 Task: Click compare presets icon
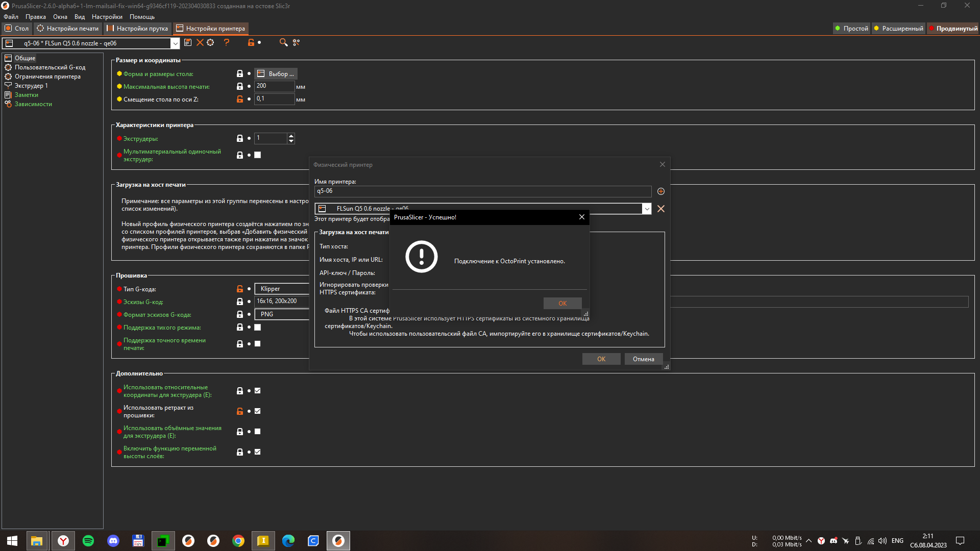[296, 43]
